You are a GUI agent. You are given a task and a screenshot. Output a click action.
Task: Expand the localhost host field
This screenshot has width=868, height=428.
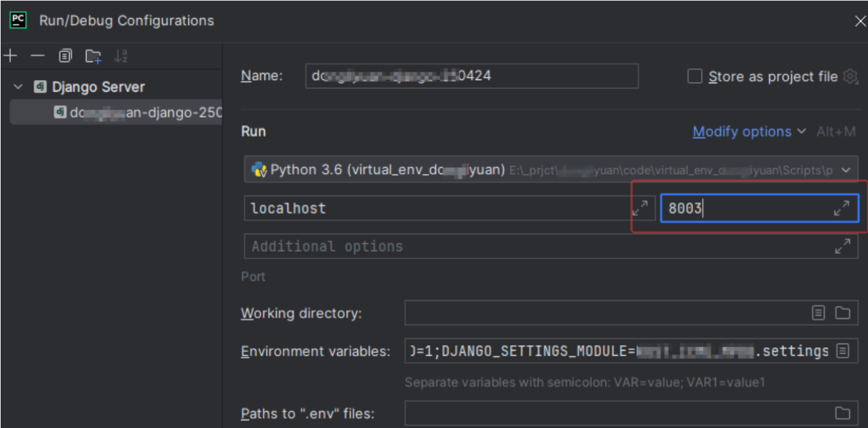(640, 208)
